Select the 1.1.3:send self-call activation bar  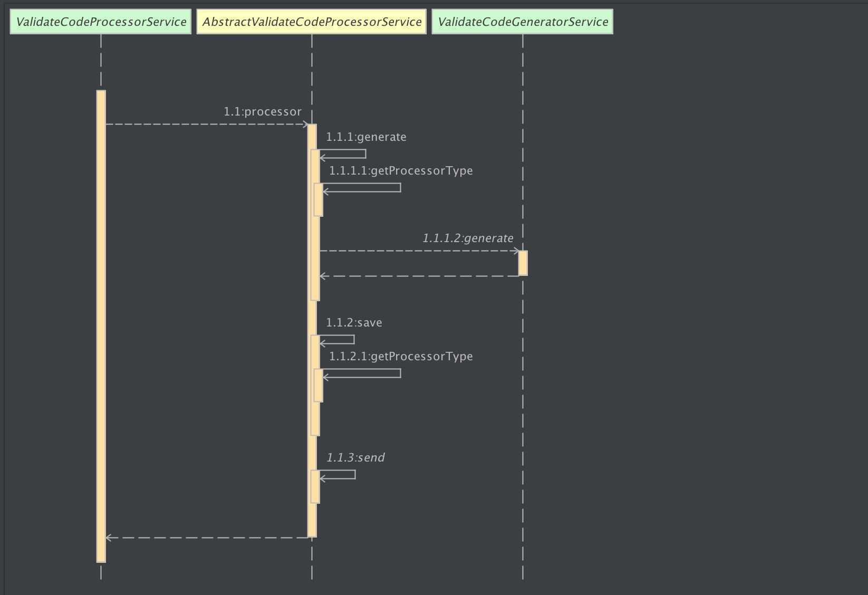315,486
